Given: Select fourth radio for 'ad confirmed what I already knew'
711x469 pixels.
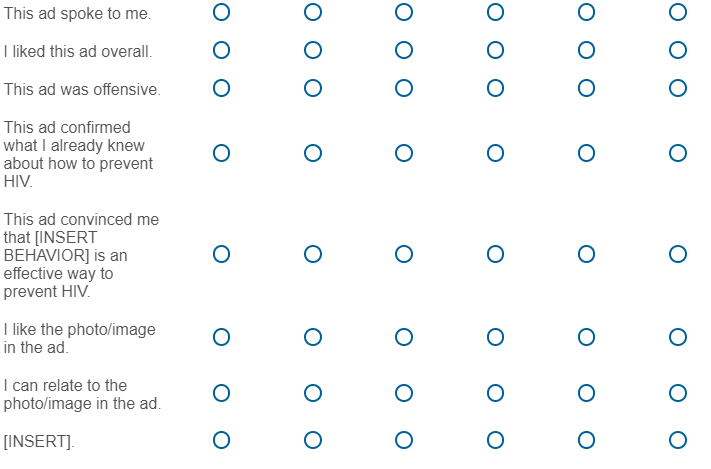Looking at the screenshot, I should click(495, 153).
